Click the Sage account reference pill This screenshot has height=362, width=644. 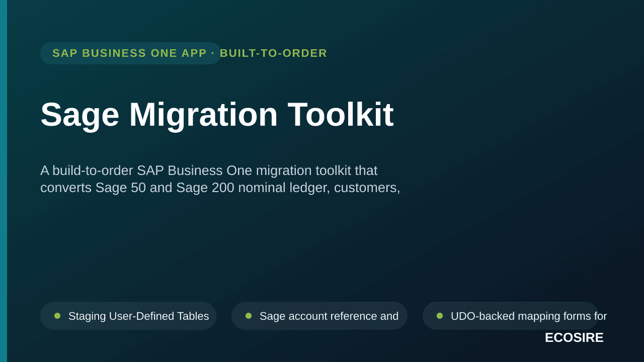[319, 316]
